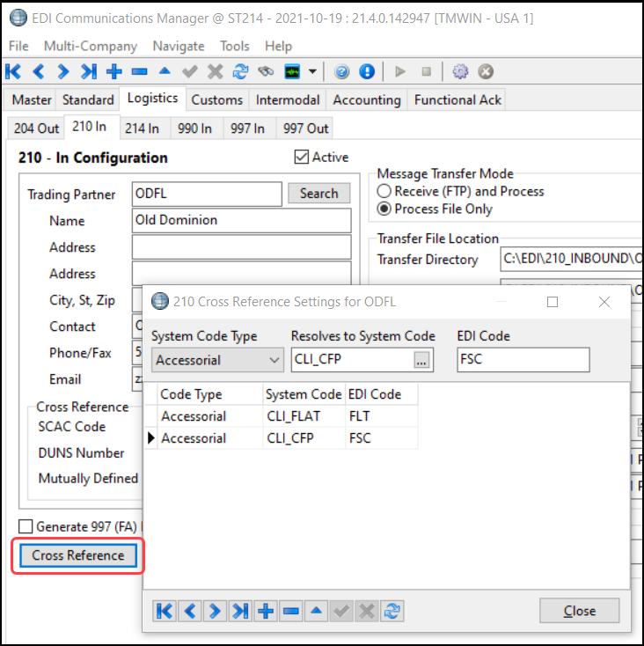The width and height of the screenshot is (644, 646).
Task: Click first record icon in main toolbar
Action: tap(13, 71)
